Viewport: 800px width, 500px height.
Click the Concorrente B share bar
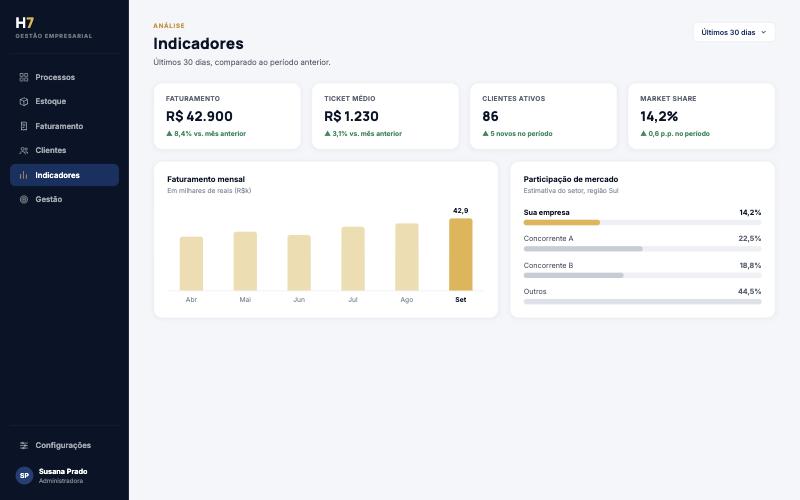coord(642,276)
